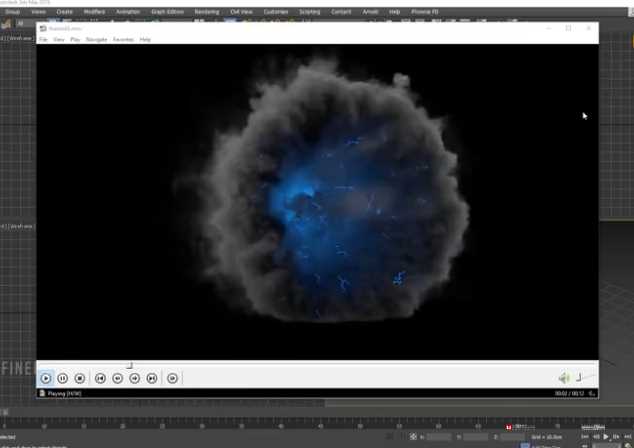The width and height of the screenshot is (634, 448).
Task: Close the media player window
Action: point(589,28)
